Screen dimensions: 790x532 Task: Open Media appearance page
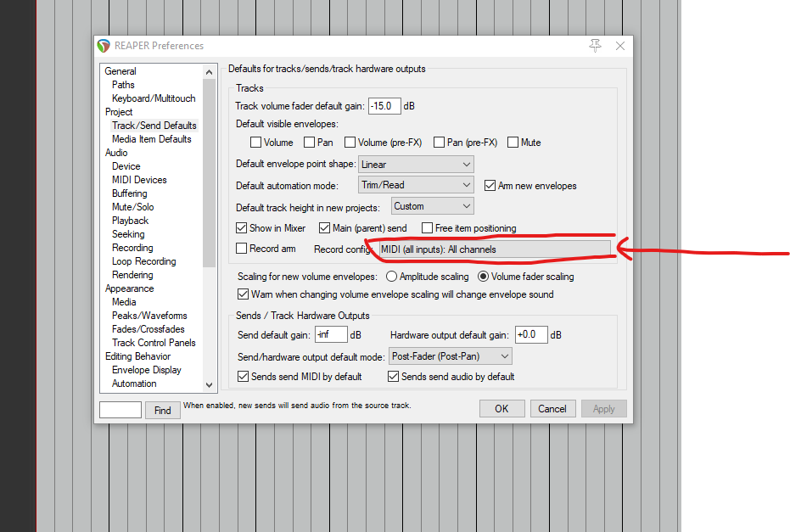click(124, 302)
